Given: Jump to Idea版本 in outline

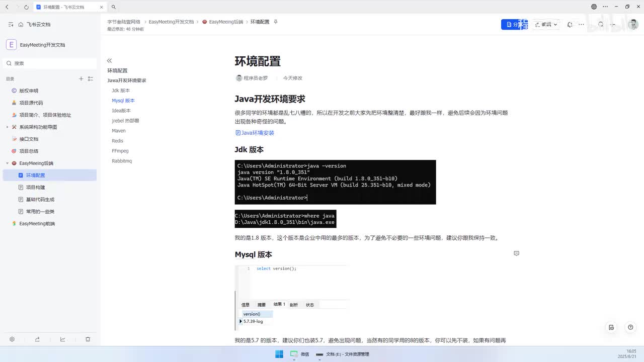Looking at the screenshot, I should [121, 111].
